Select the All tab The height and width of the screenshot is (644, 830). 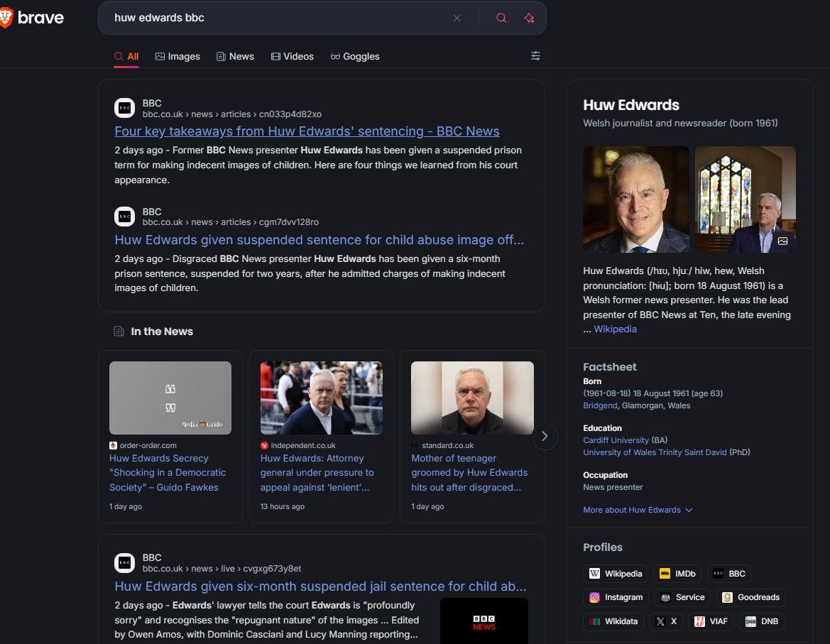click(x=126, y=56)
